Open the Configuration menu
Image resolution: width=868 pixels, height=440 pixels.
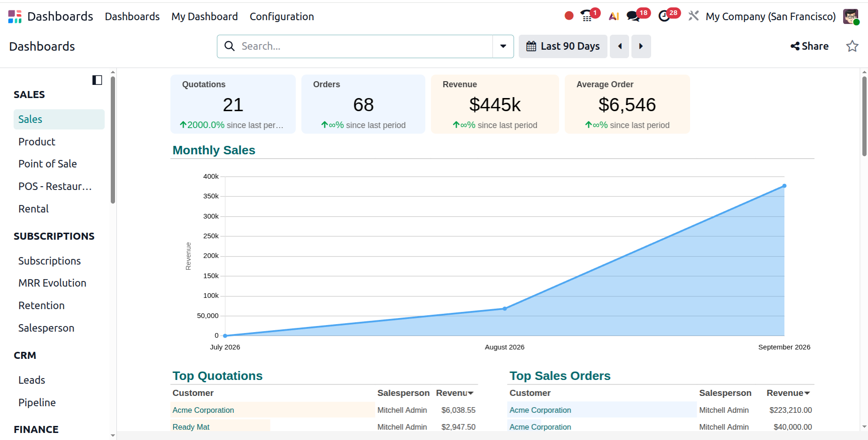(282, 16)
